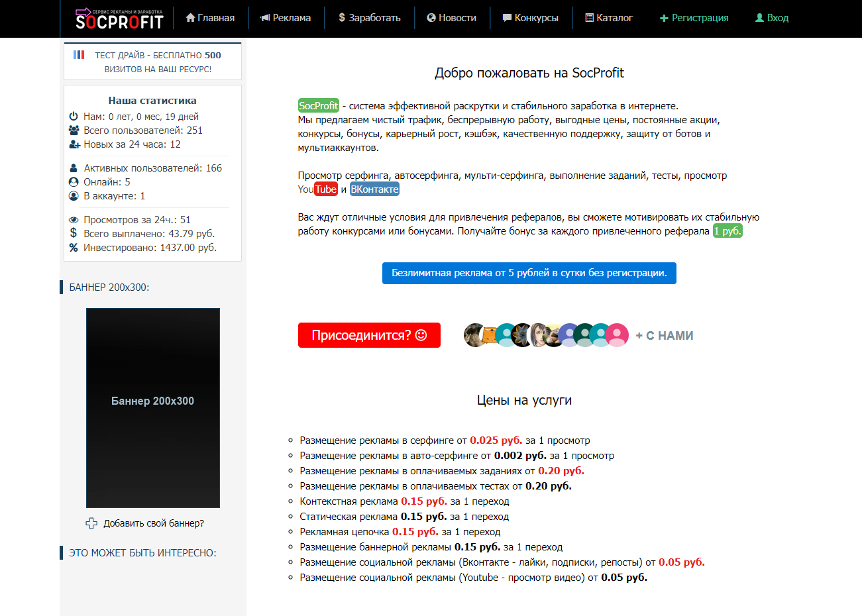Image resolution: width=862 pixels, height=616 pixels.
Task: Click the avatar icon beside Онлайн: 5
Action: point(74,182)
